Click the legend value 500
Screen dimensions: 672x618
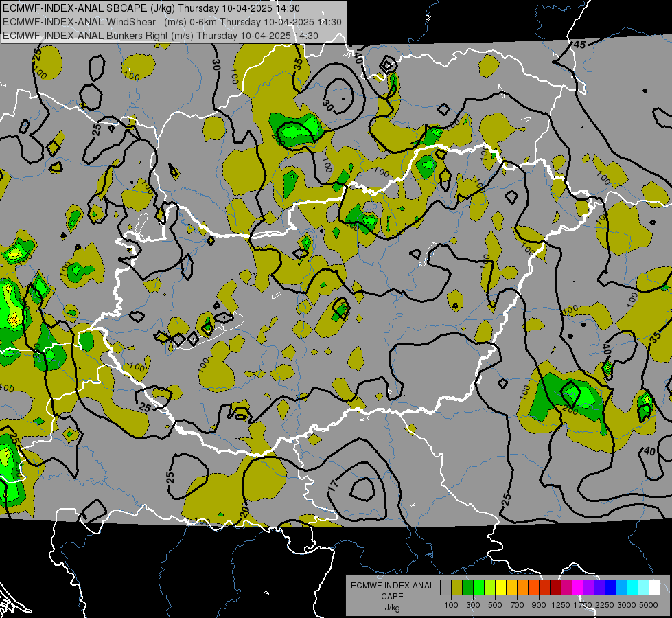(495, 605)
